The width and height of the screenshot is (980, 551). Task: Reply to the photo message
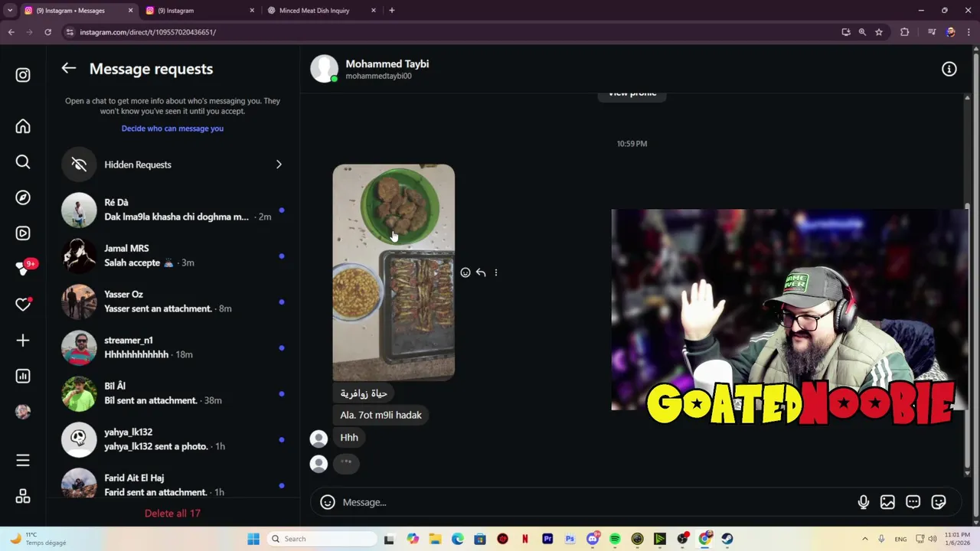pyautogui.click(x=481, y=272)
